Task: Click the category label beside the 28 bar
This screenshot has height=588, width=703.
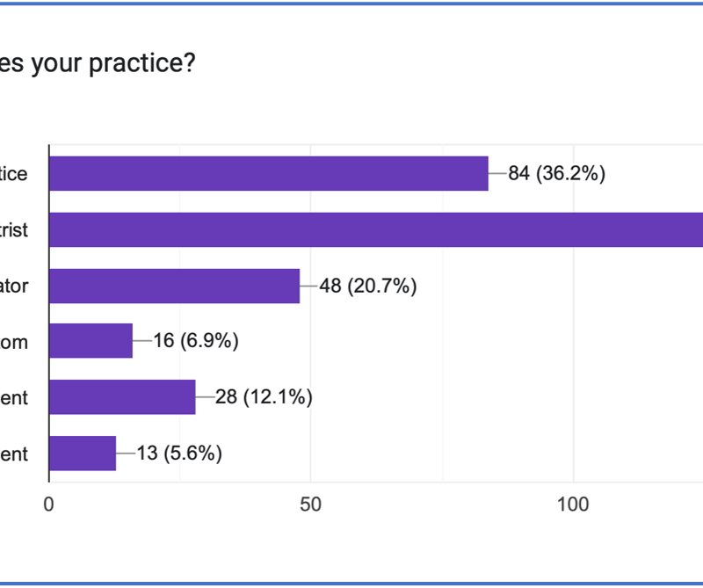Action: point(14,398)
